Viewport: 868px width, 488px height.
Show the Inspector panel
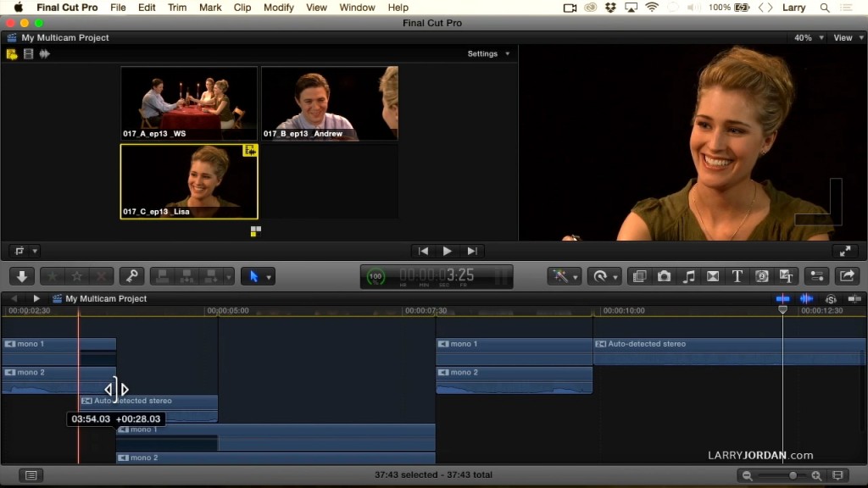(x=817, y=276)
